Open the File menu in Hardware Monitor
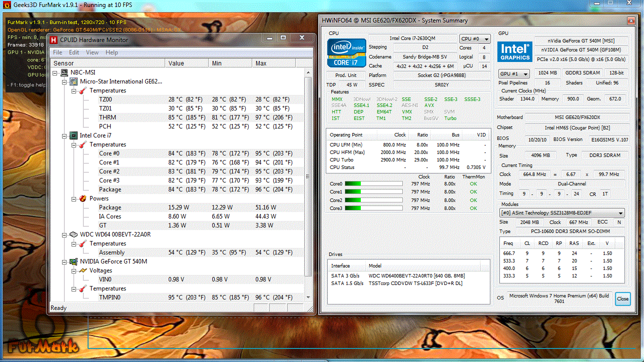Image resolution: width=644 pixels, height=362 pixels. point(58,52)
